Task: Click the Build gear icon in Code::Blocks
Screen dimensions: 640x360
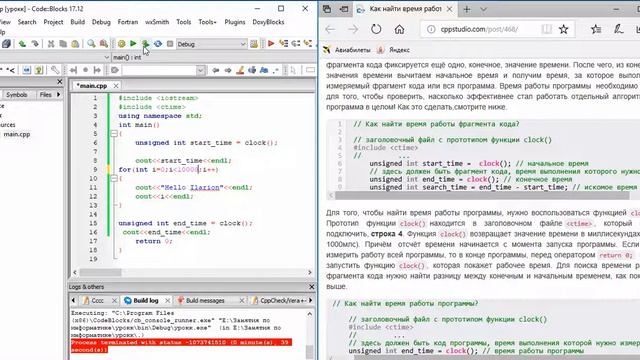Action: [121, 44]
